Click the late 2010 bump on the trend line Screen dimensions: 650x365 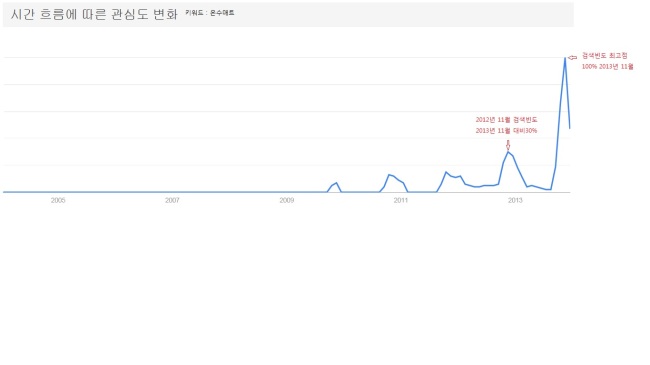[x=389, y=175]
